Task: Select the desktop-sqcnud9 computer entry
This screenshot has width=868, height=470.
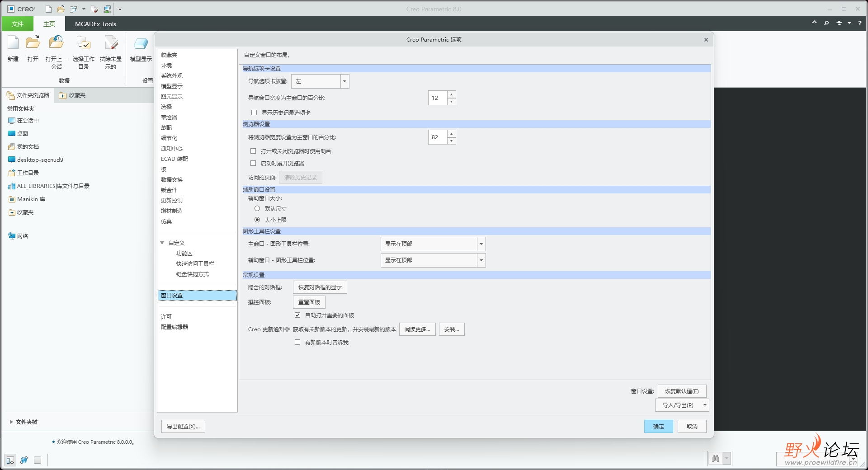Action: pyautogui.click(x=36, y=160)
